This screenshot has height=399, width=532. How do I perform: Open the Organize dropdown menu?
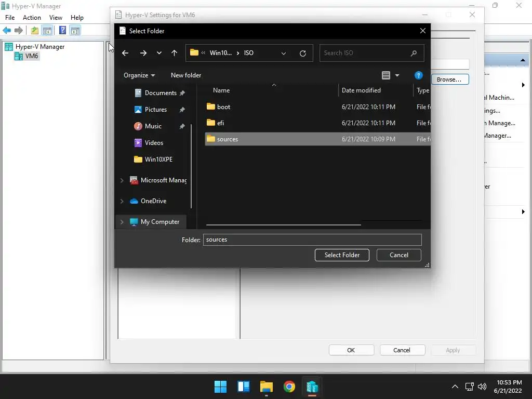coord(139,75)
